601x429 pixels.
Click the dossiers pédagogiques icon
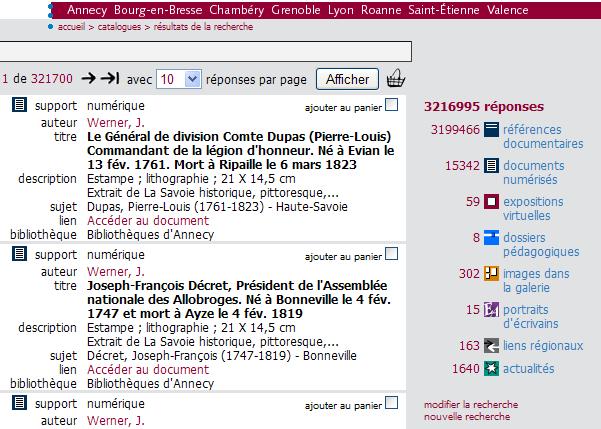pos(491,237)
